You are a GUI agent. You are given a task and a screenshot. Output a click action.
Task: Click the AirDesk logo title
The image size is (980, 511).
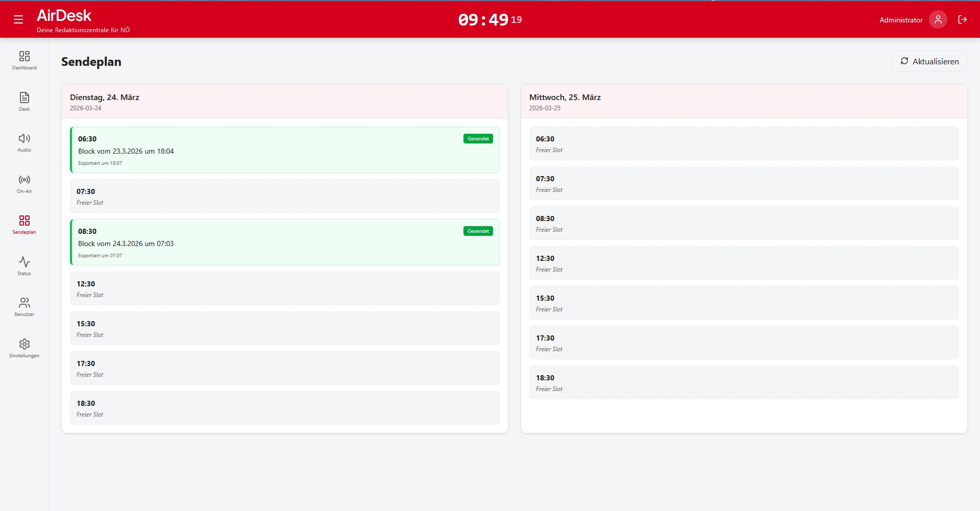[64, 16]
